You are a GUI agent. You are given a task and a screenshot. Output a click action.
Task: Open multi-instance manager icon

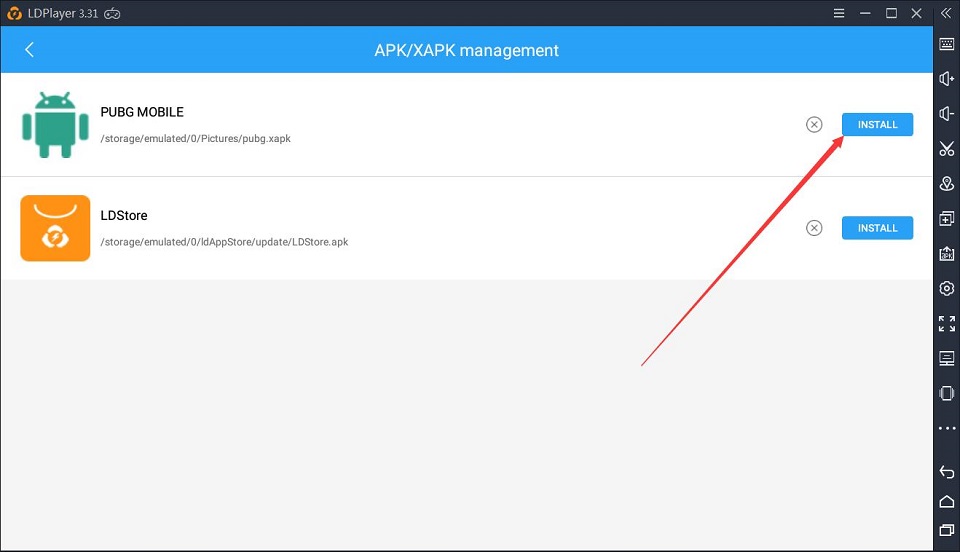pos(947,218)
